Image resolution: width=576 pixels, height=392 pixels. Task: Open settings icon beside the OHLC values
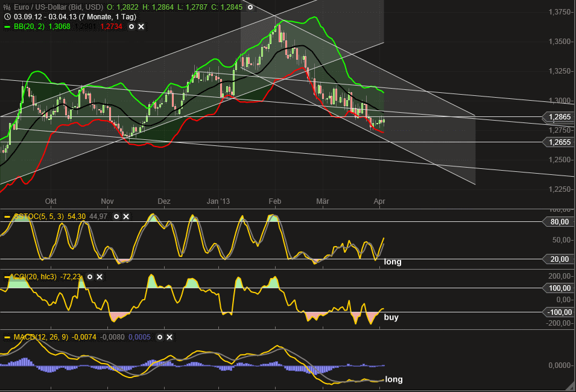pos(250,7)
